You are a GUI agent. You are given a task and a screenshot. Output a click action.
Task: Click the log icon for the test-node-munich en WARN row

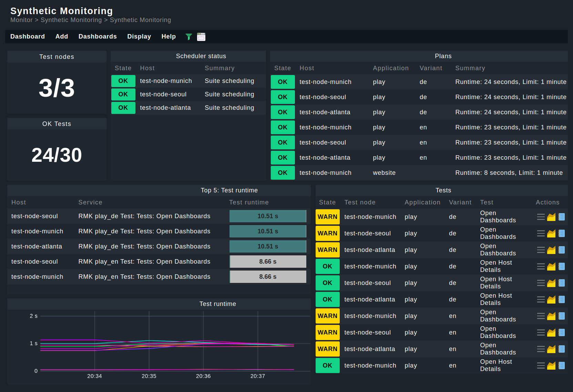(561, 316)
